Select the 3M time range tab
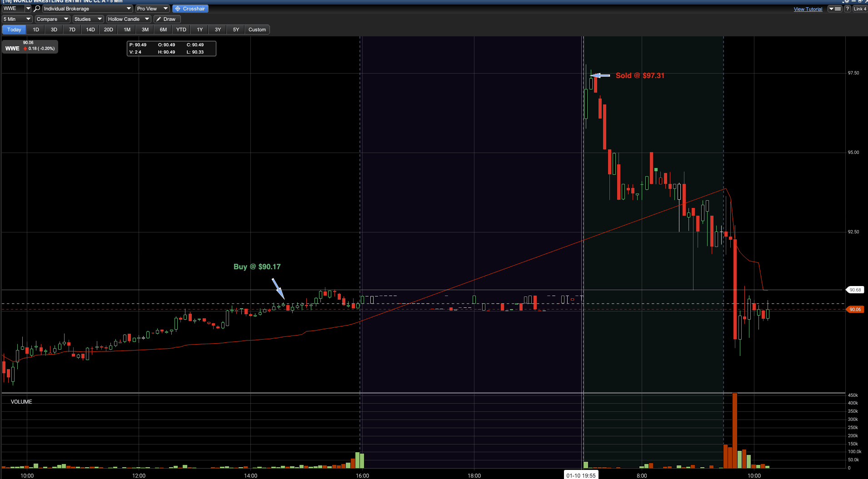 point(145,30)
